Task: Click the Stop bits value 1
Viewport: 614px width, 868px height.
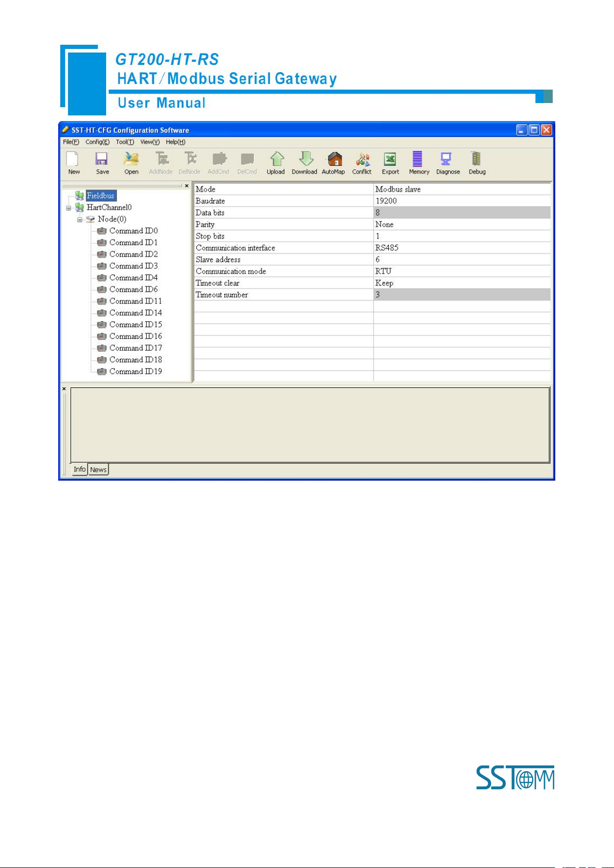Action: pyautogui.click(x=462, y=236)
